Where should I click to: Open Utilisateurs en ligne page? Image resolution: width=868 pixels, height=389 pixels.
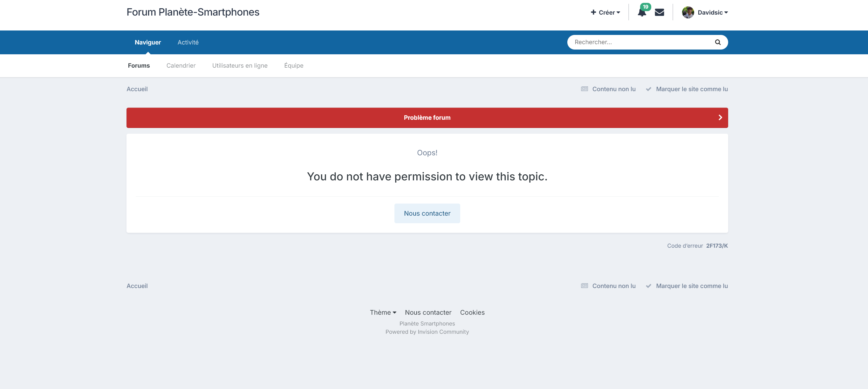pos(240,65)
